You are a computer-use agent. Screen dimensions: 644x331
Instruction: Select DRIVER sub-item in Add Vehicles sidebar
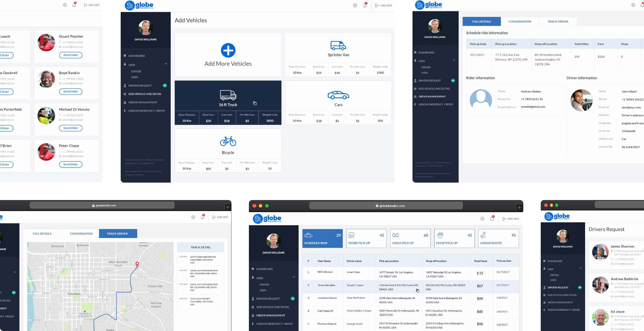point(136,72)
